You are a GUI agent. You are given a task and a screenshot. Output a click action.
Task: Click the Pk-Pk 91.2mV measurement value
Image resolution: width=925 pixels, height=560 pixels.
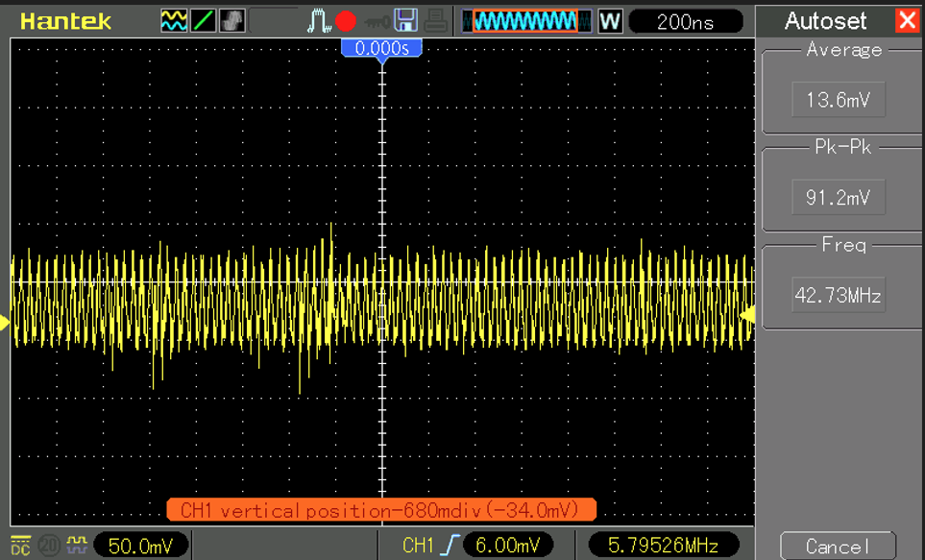click(x=839, y=197)
